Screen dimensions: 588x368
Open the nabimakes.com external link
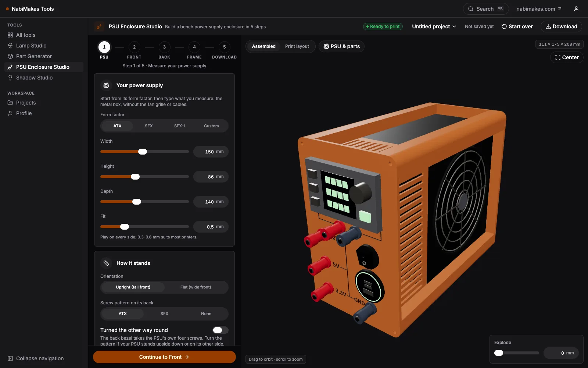539,9
